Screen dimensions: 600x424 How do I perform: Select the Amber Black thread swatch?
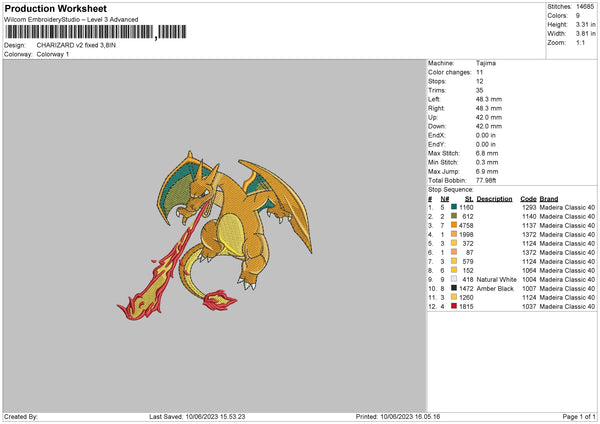[x=455, y=288]
